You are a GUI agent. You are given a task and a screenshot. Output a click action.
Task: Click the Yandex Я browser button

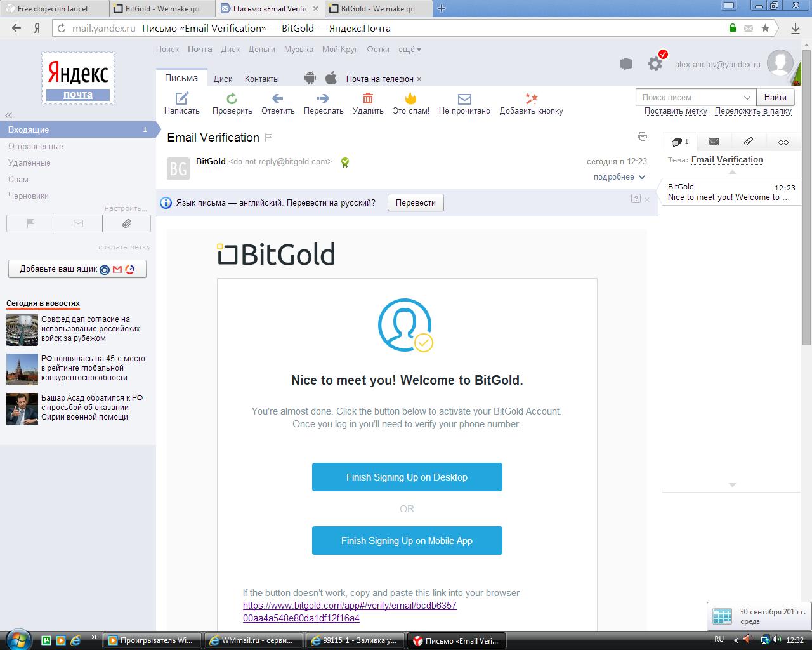(x=37, y=28)
